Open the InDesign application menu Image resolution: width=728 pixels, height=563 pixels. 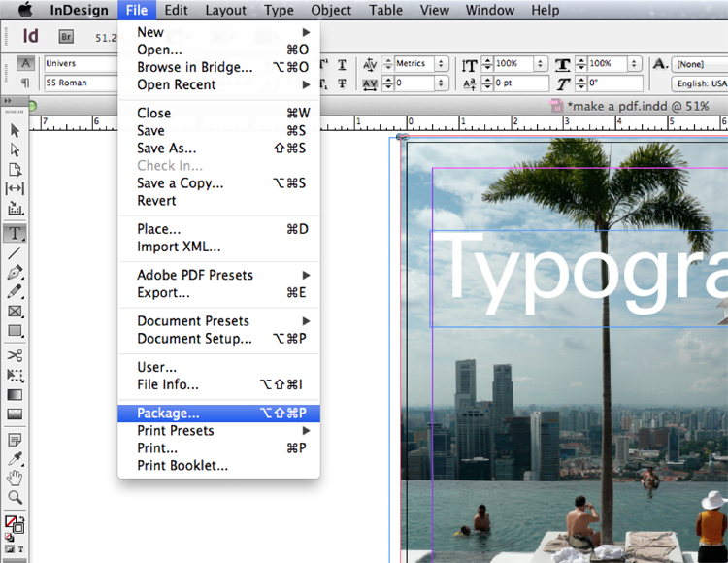tap(79, 10)
